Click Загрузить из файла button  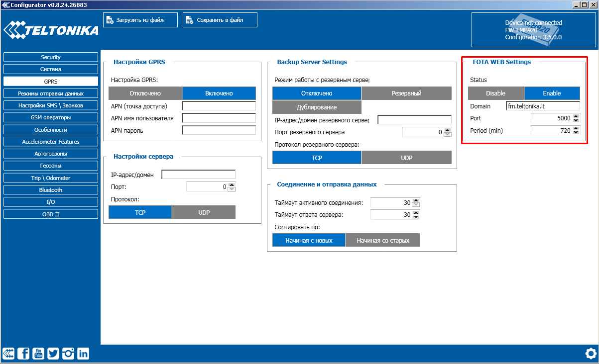coord(140,20)
